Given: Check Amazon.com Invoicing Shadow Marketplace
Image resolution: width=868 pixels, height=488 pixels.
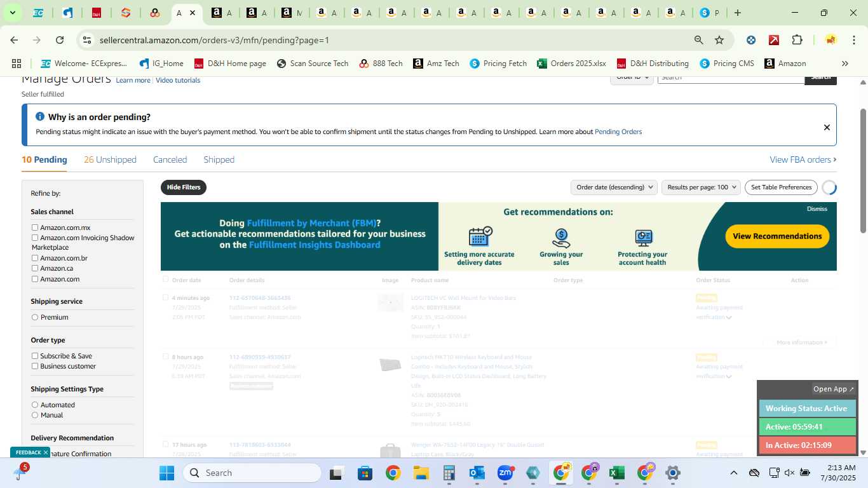Looking at the screenshot, I should (35, 238).
